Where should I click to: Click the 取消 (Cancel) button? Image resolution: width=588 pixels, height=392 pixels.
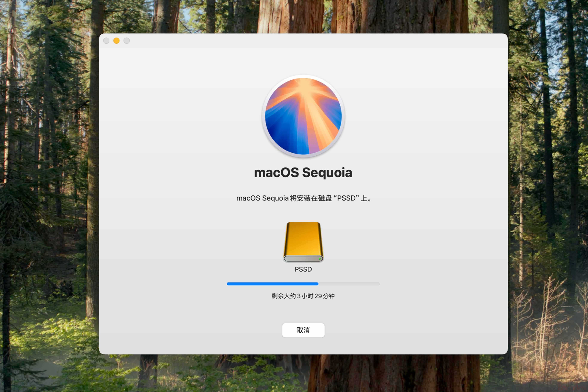click(303, 330)
